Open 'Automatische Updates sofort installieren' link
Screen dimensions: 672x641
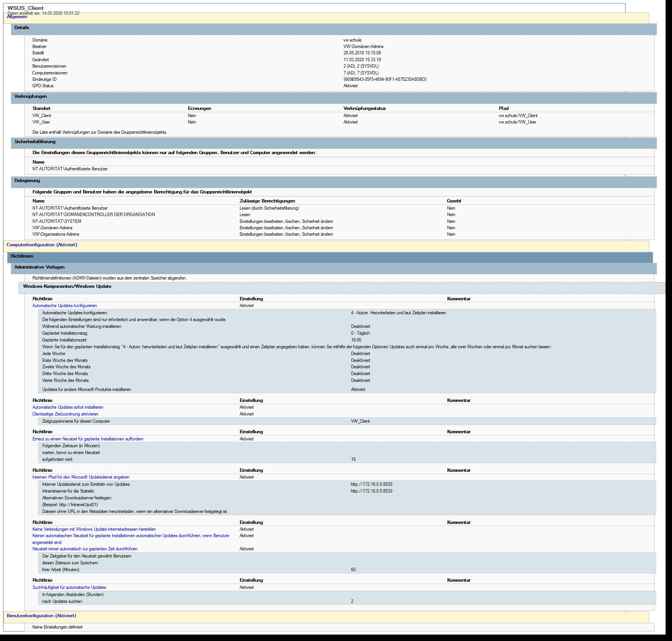coord(68,407)
